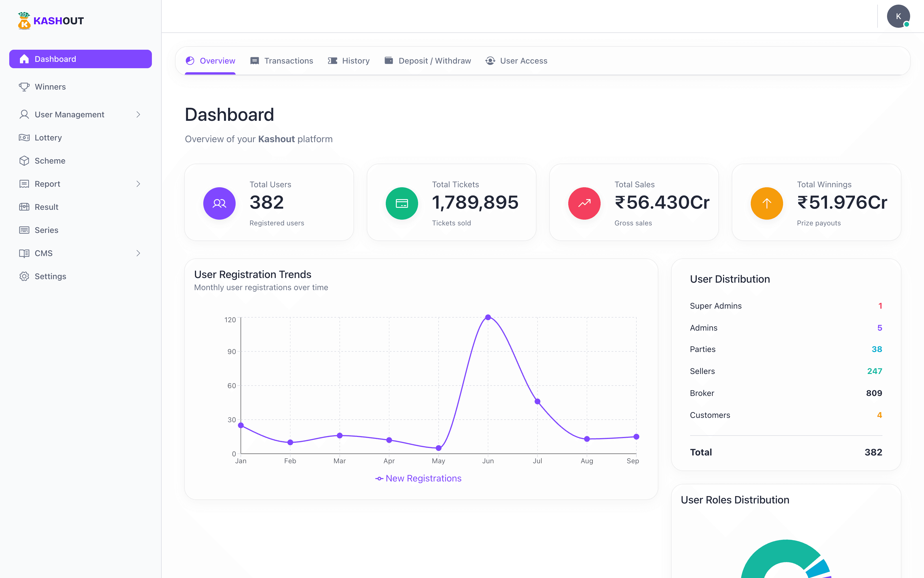924x578 pixels.
Task: Click the Series list icon
Action: point(24,230)
